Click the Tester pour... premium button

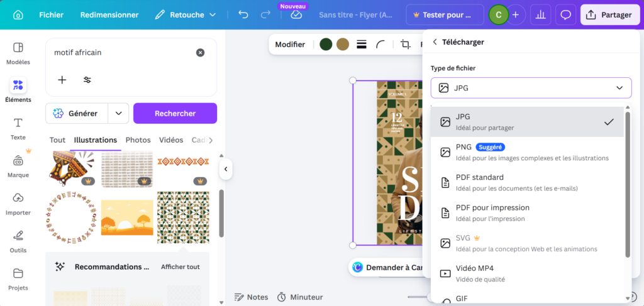click(x=445, y=15)
